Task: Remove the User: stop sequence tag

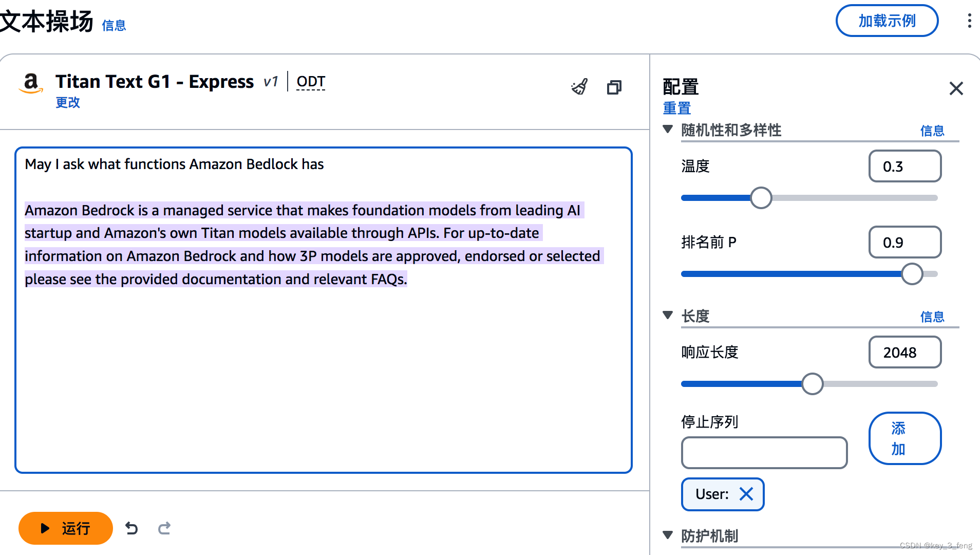Action: pyautogui.click(x=746, y=494)
